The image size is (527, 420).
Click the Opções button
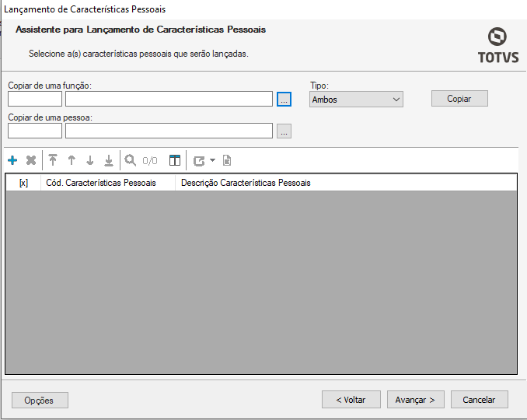(40, 400)
